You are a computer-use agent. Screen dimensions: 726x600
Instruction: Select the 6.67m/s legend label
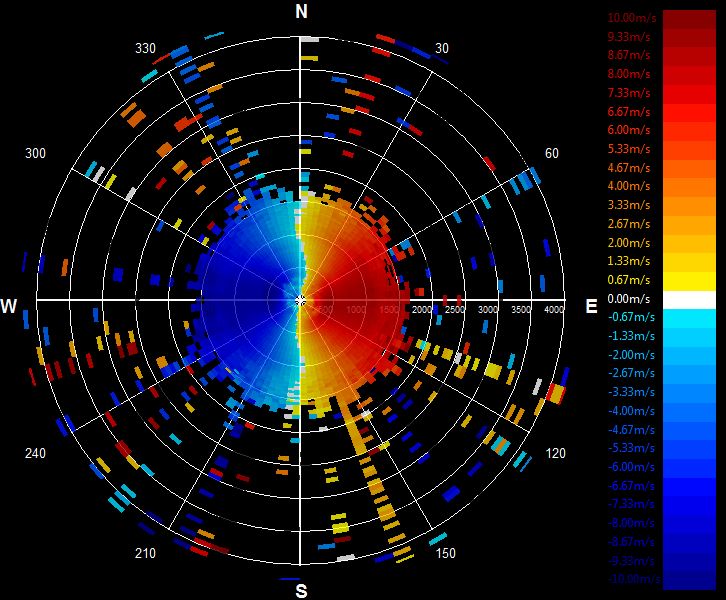[629, 112]
